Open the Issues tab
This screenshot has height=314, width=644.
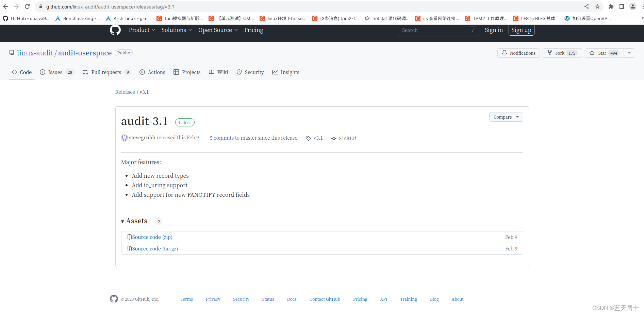[57, 72]
